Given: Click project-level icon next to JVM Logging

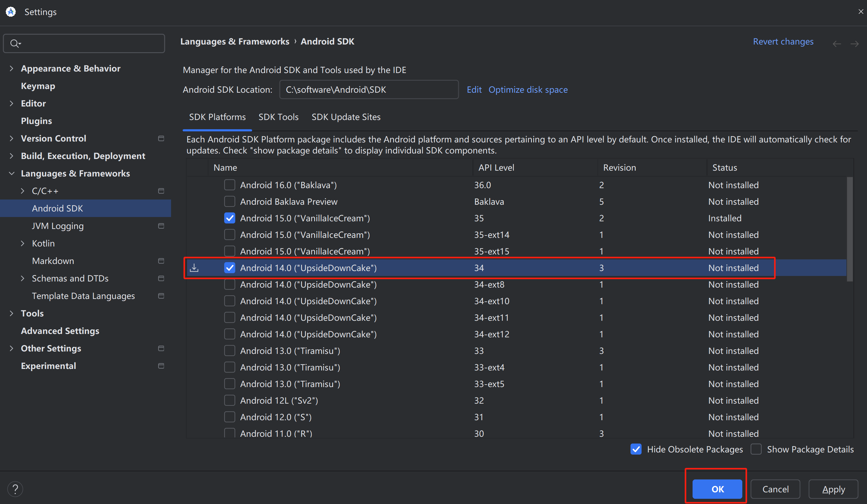Looking at the screenshot, I should click(x=161, y=226).
